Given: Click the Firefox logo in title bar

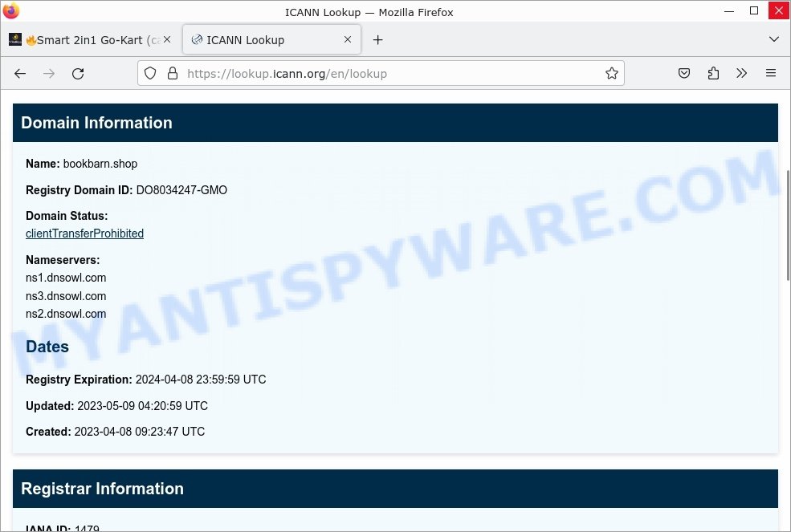Looking at the screenshot, I should [x=10, y=10].
